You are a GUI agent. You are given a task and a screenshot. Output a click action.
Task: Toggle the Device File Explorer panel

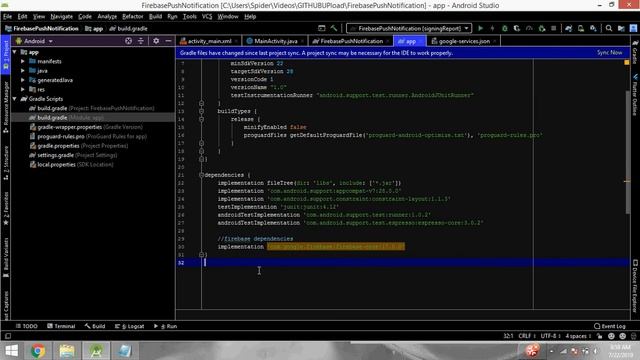tap(635, 286)
